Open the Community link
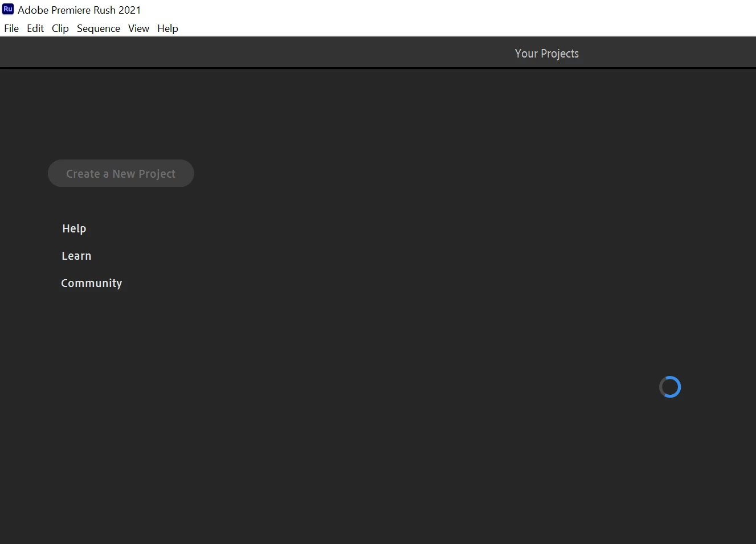This screenshot has height=544, width=756. coord(92,283)
